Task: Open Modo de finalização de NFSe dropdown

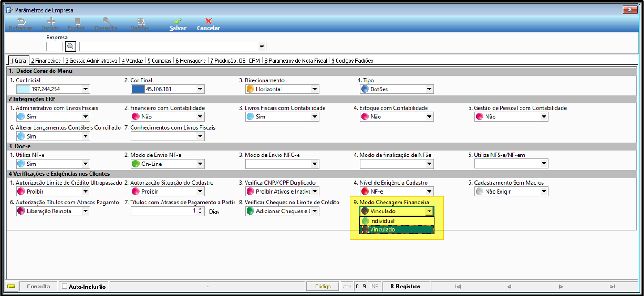Action: [429, 164]
